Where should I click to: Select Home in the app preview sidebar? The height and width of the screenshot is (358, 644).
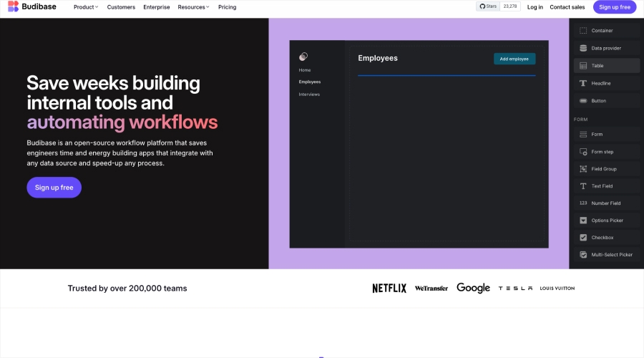(x=305, y=70)
